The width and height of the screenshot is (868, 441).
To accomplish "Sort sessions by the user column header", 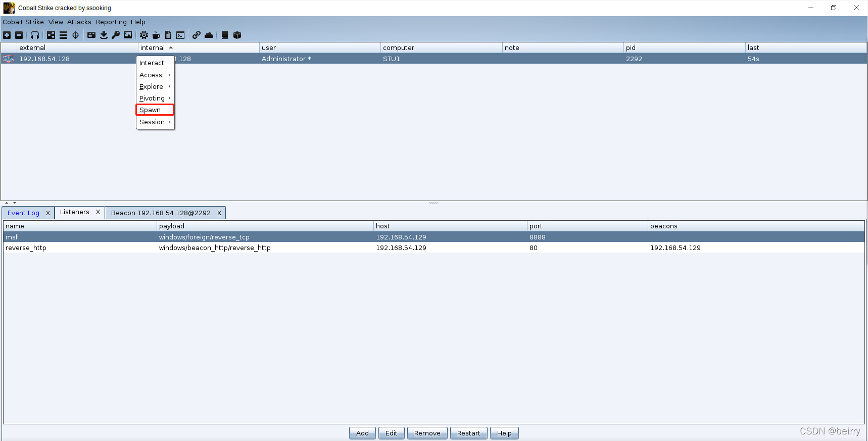I will coord(320,47).
